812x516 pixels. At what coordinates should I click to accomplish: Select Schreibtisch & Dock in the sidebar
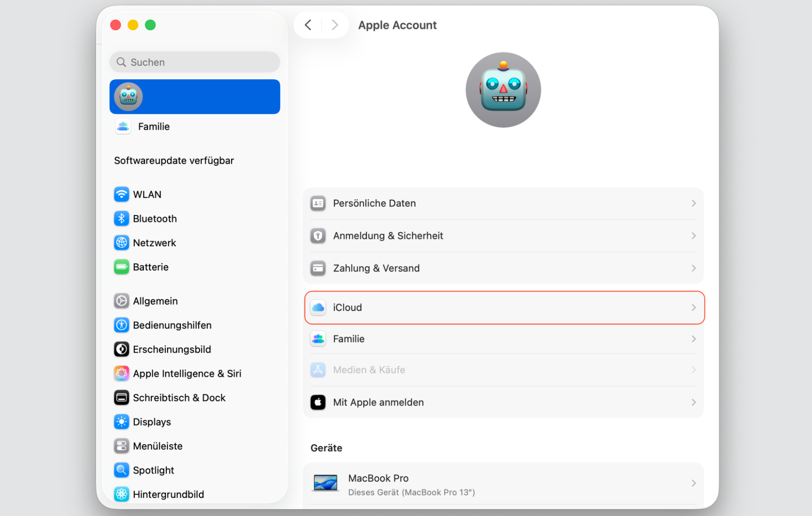pos(195,398)
